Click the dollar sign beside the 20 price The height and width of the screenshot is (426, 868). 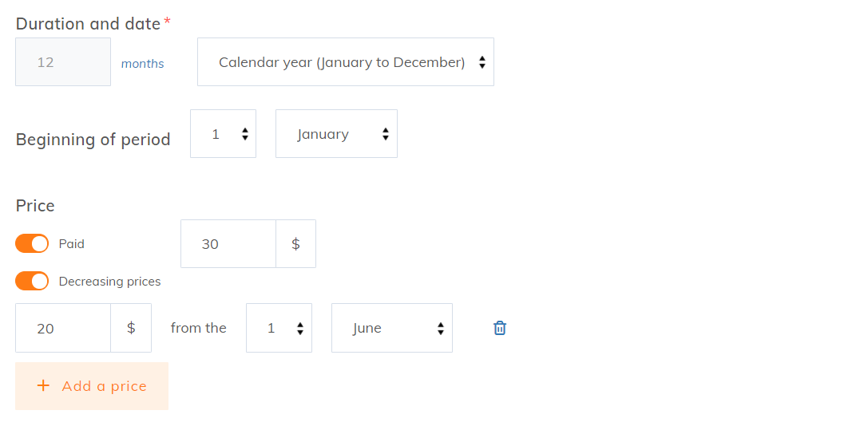pos(131,328)
